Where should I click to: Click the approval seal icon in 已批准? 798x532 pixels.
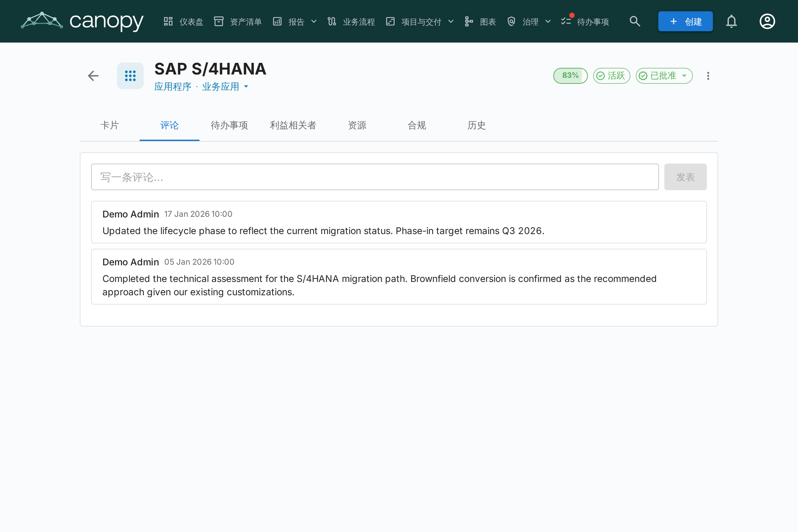click(643, 76)
